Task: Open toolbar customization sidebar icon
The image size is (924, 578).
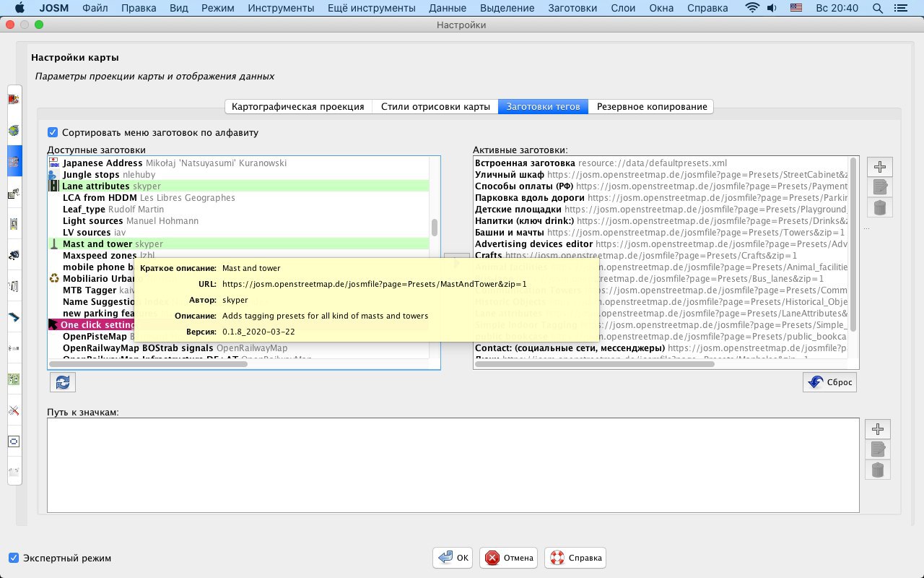Action: 14,194
